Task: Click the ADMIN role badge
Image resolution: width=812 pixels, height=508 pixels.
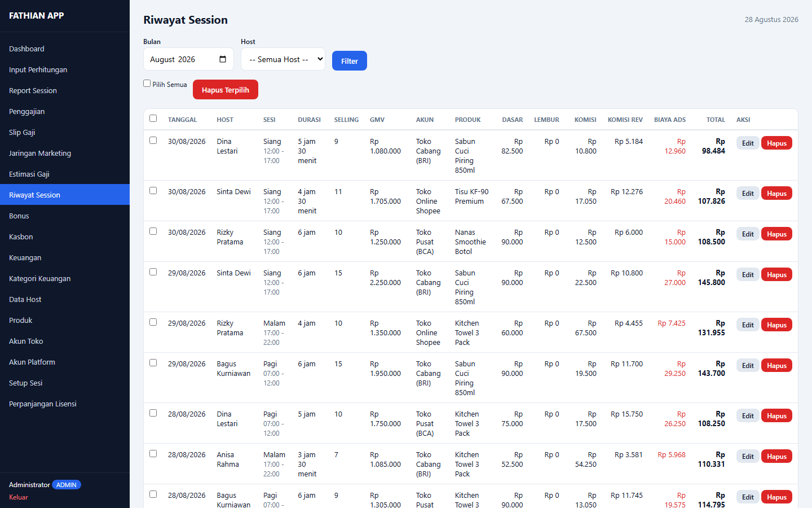Action: point(67,485)
